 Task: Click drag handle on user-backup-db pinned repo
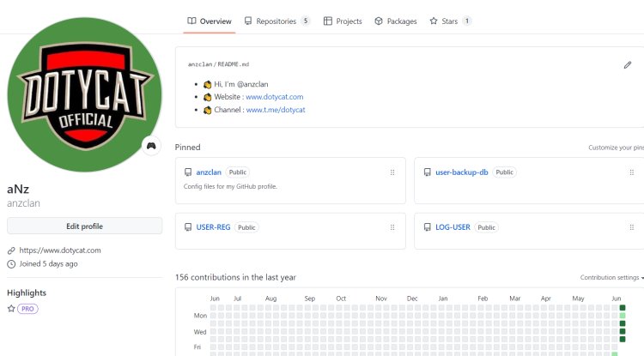click(x=632, y=172)
